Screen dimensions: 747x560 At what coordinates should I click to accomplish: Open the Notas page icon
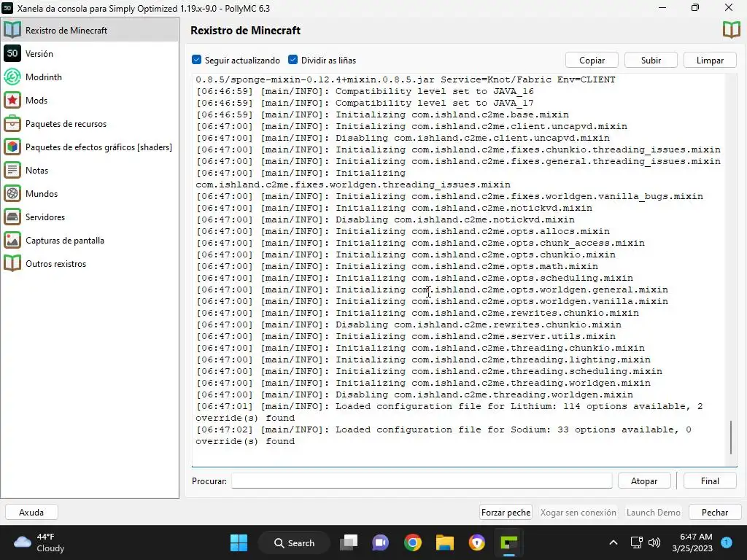pyautogui.click(x=12, y=170)
